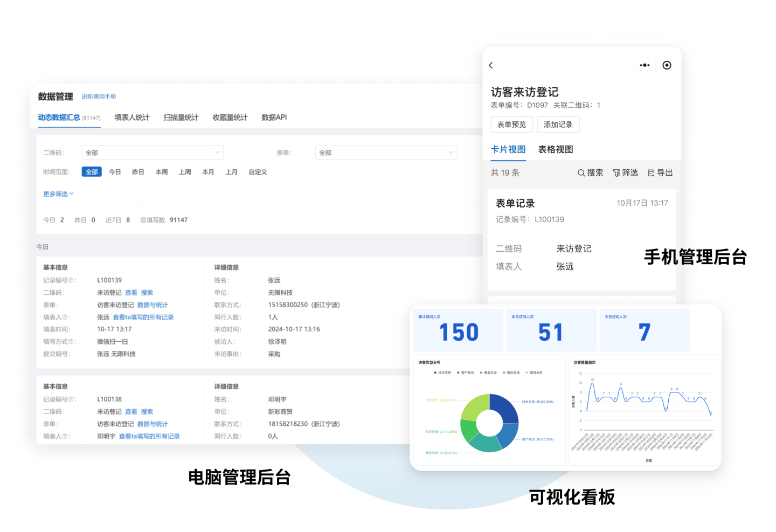Select the 今日 time range option
This screenshot has height=532, width=776.
[114, 172]
